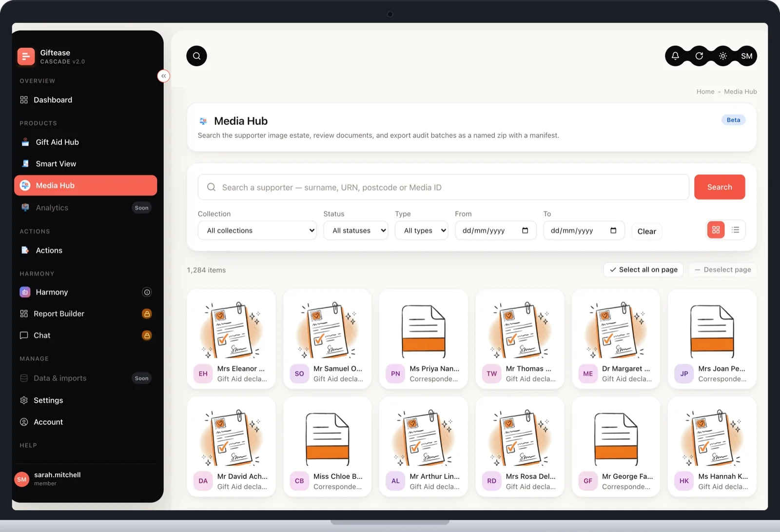Click the Giftease logo icon
This screenshot has height=532, width=780.
pyautogui.click(x=26, y=57)
